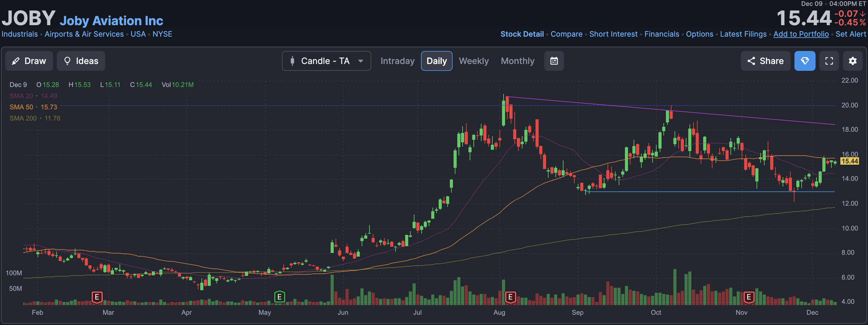Image resolution: width=868 pixels, height=325 pixels.
Task: Open the Short Interest page
Action: 613,34
